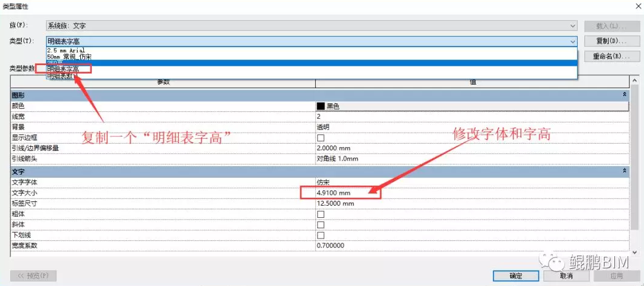This screenshot has width=644, height=286.
Task: Collapse the 文字 section chevron
Action: (x=625, y=172)
